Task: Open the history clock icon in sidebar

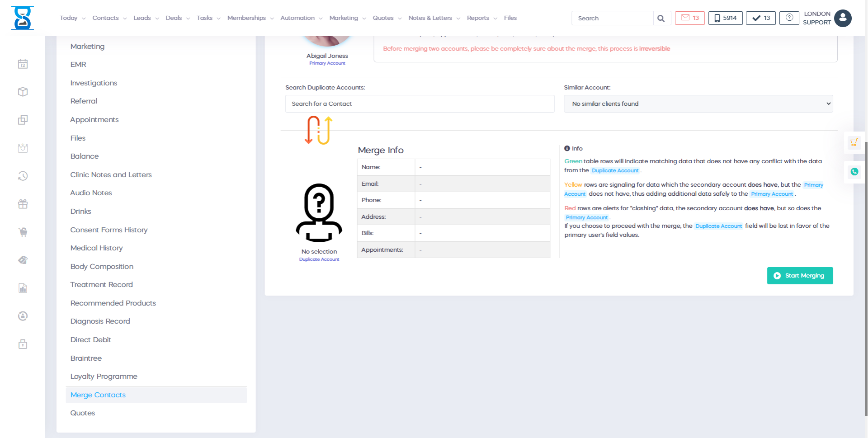Action: tap(23, 176)
